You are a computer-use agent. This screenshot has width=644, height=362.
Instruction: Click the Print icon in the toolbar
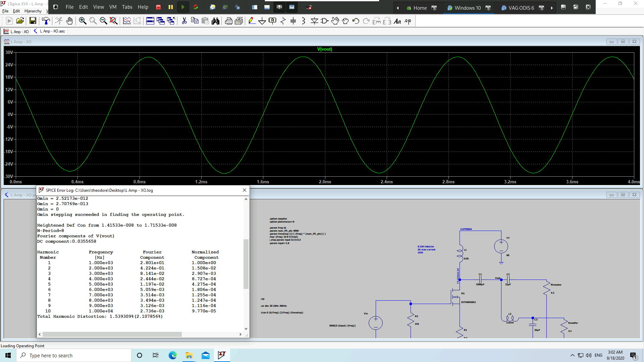(228, 21)
